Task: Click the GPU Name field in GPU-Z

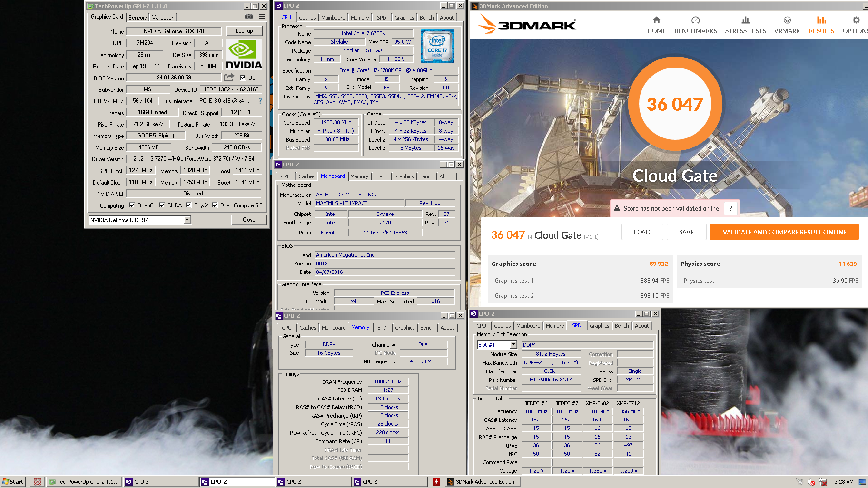Action: pyautogui.click(x=174, y=31)
